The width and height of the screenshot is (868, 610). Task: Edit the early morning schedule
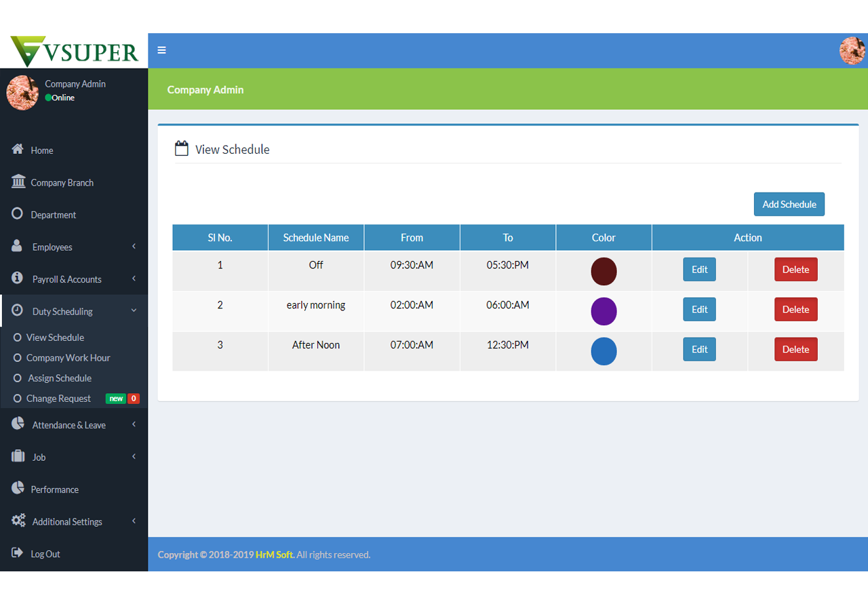coord(699,310)
